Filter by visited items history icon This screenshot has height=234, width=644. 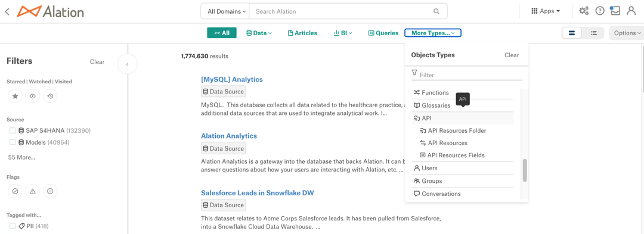[x=50, y=96]
